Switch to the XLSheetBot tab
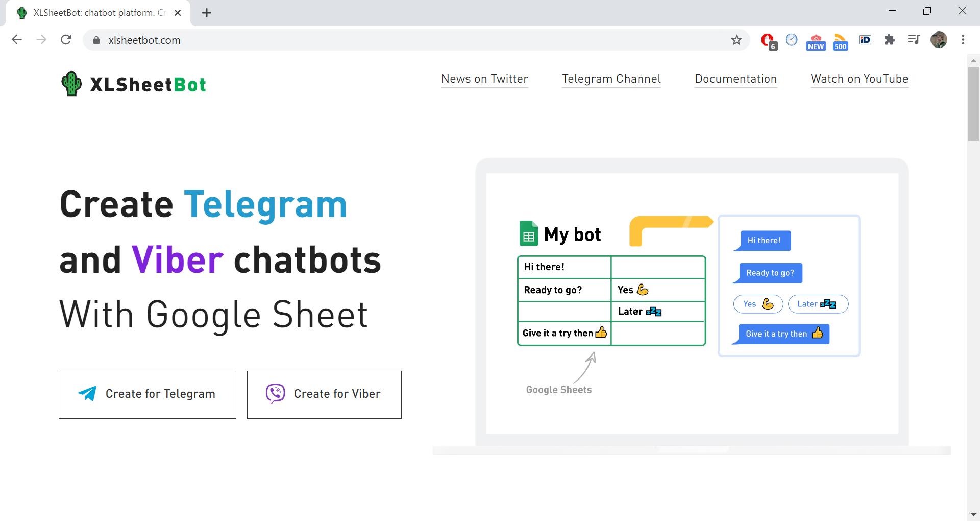 pyautogui.click(x=92, y=13)
